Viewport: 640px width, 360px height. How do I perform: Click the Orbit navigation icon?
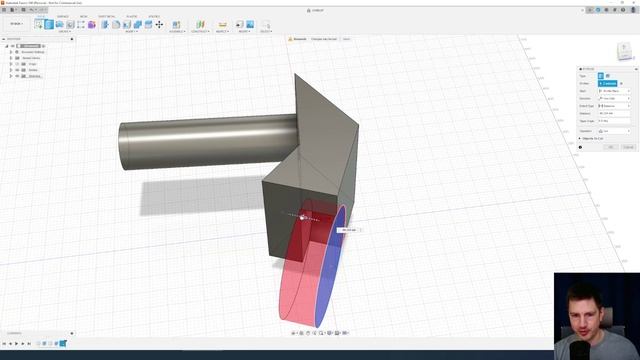coord(293,333)
